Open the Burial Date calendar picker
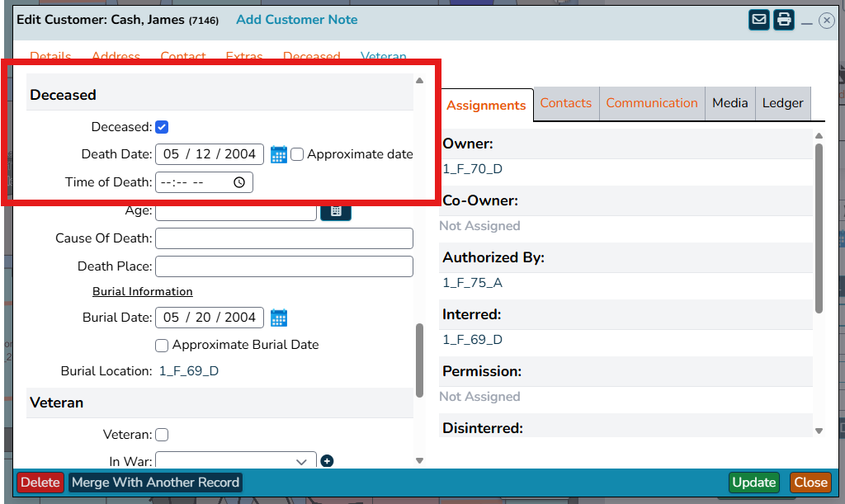The image size is (845, 504). pyautogui.click(x=279, y=318)
